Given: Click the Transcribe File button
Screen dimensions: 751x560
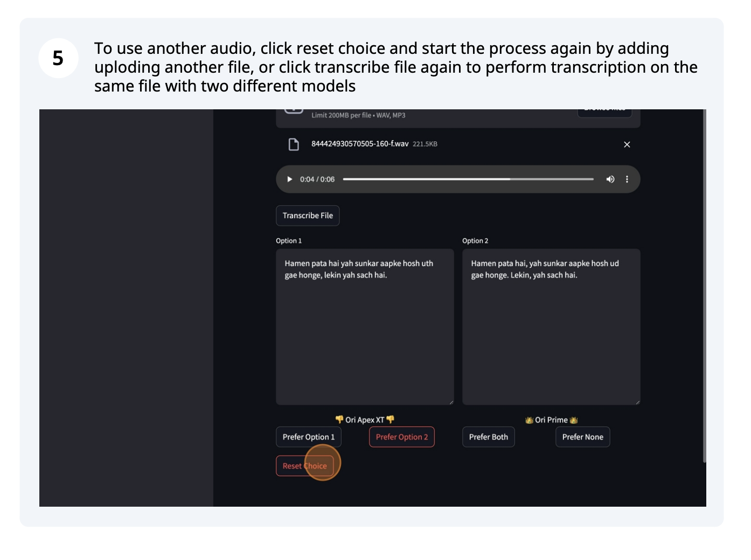Looking at the screenshot, I should pyautogui.click(x=308, y=215).
